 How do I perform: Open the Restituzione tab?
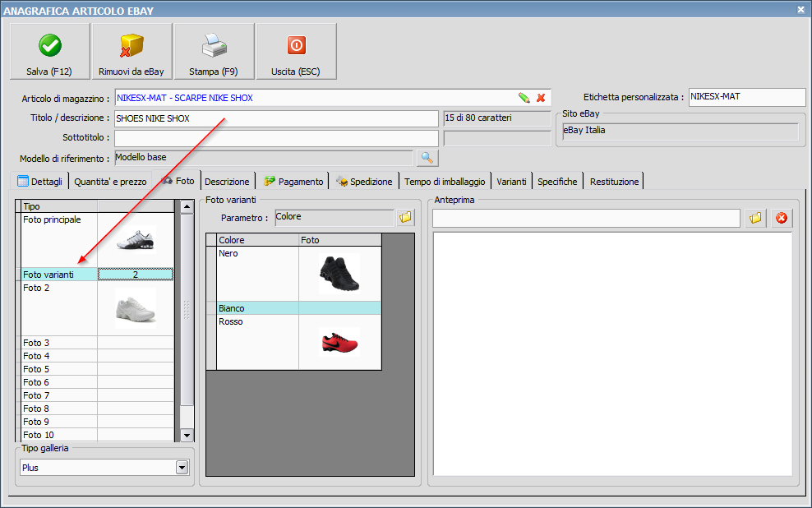tap(614, 181)
